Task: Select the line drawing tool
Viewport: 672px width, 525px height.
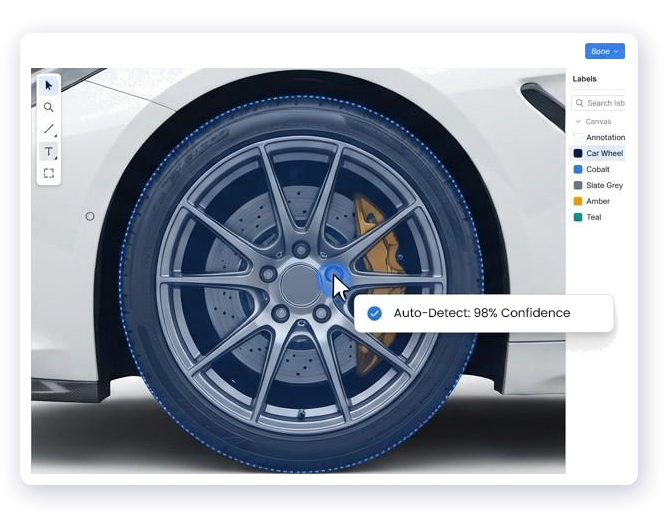Action: tap(48, 129)
